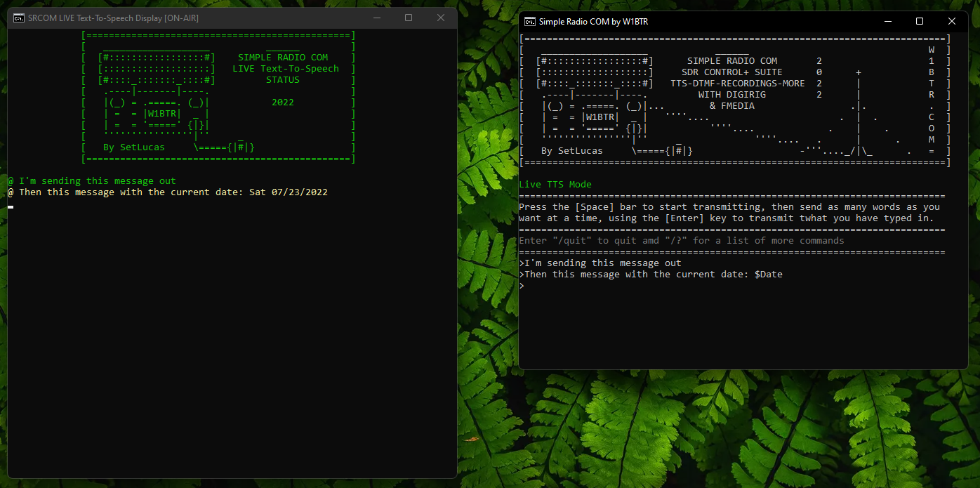Click the grey 'Enter "/quit" to quit' hint line
980x488 pixels.
coord(682,241)
